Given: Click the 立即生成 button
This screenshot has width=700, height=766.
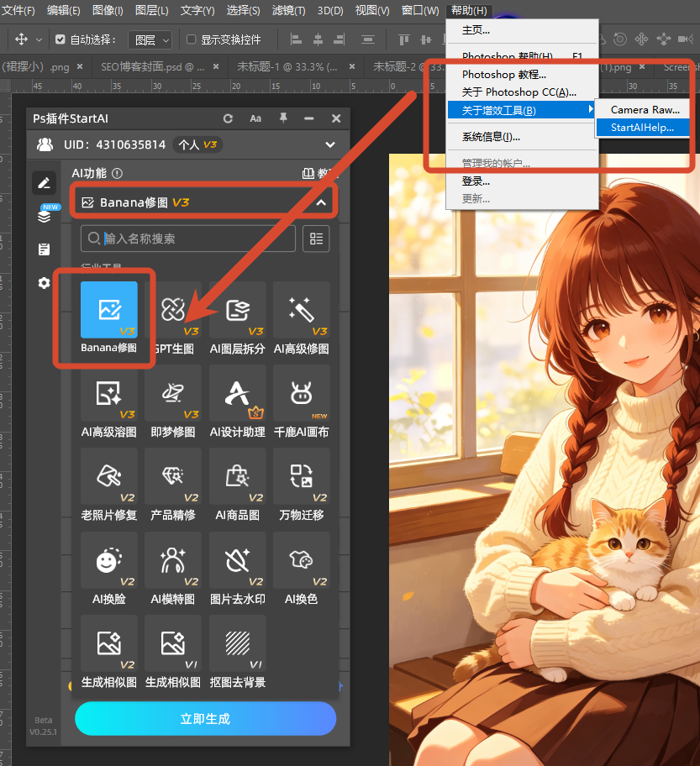Looking at the screenshot, I should click(x=205, y=719).
